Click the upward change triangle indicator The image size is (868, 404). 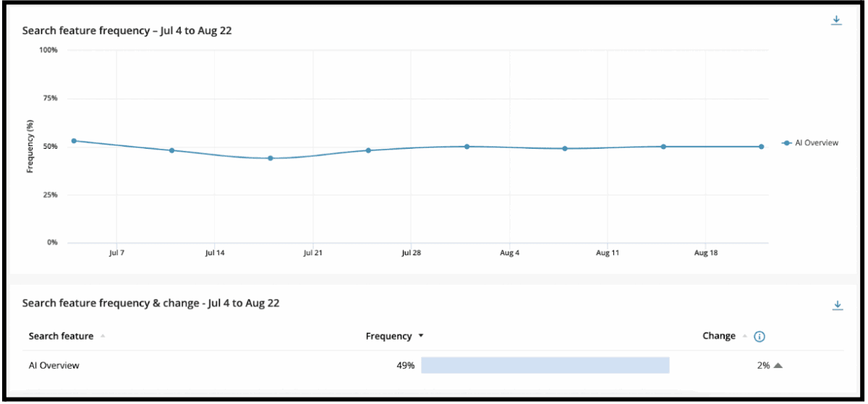pos(778,366)
